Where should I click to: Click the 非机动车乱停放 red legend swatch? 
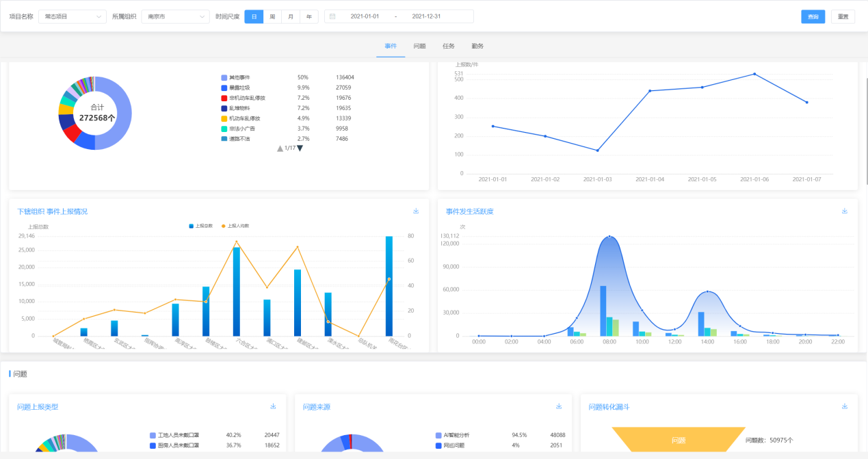[224, 98]
